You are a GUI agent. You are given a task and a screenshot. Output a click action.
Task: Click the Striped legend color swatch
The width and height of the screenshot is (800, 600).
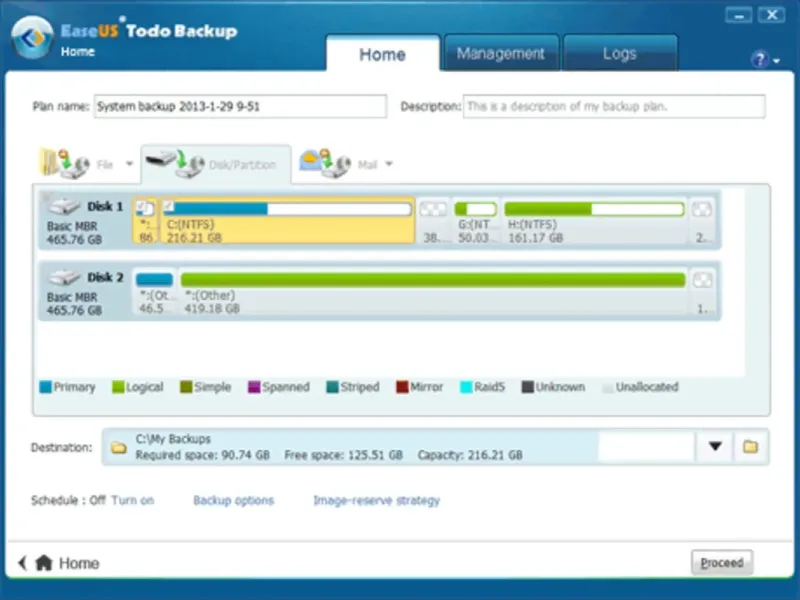pos(332,387)
